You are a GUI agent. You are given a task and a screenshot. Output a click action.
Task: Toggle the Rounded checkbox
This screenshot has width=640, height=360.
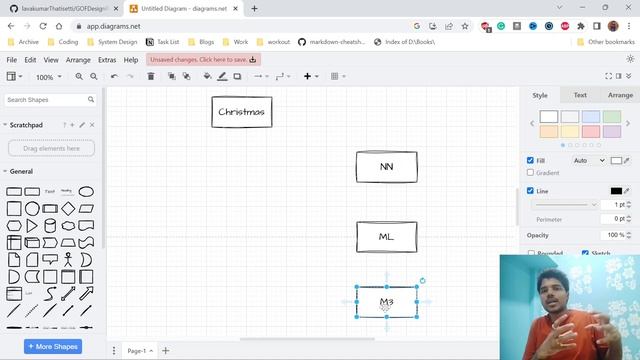tap(531, 253)
